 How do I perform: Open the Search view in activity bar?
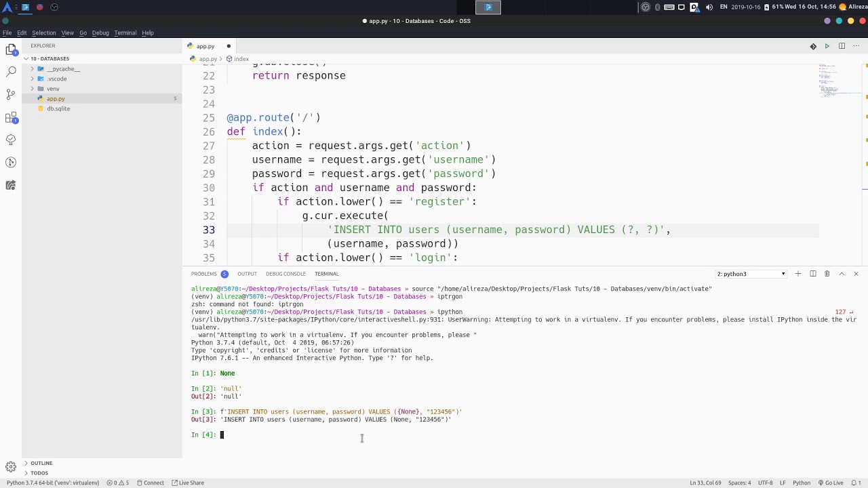click(x=11, y=71)
